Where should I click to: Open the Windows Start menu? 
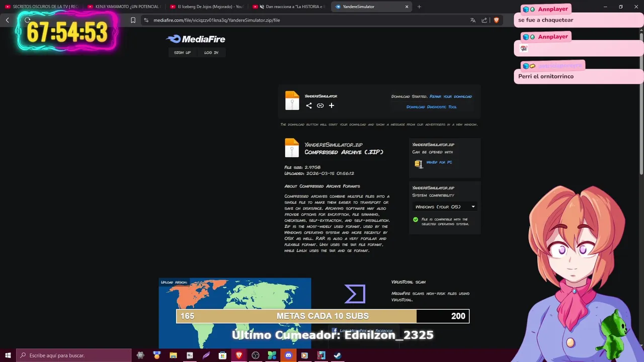point(8,355)
